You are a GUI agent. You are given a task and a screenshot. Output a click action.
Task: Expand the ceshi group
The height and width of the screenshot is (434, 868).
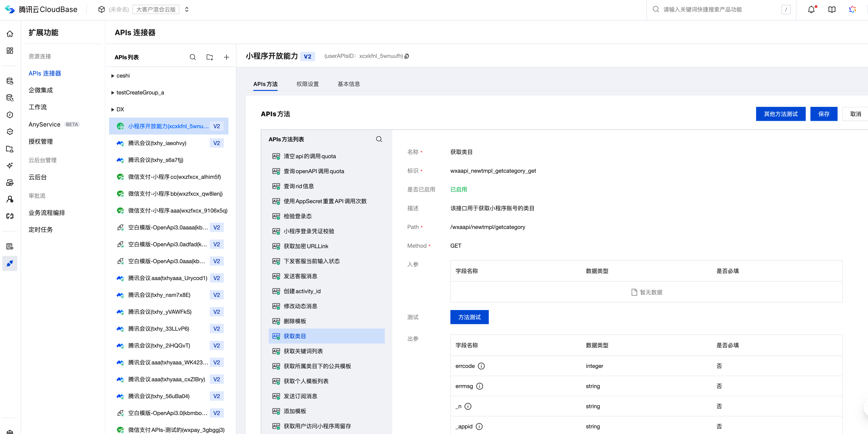[113, 76]
